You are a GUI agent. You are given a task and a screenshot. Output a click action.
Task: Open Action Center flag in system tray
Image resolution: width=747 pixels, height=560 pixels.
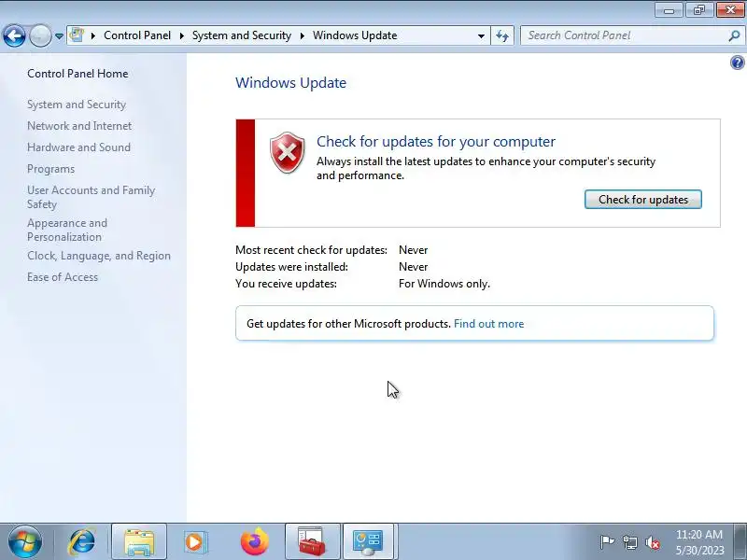(606, 542)
